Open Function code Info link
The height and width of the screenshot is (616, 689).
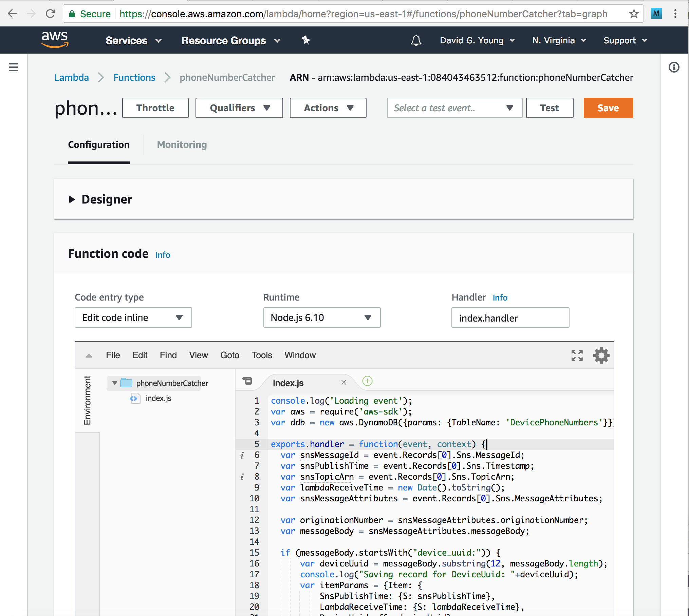[163, 255]
